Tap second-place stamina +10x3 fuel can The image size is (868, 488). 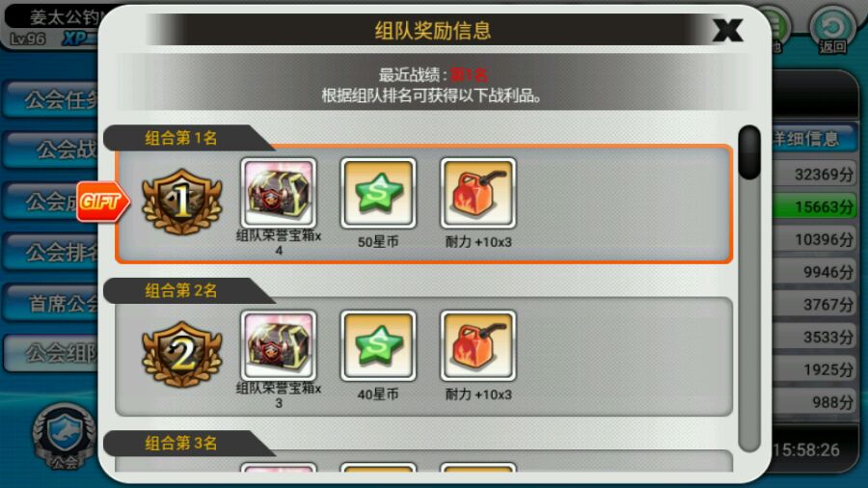[x=477, y=345]
